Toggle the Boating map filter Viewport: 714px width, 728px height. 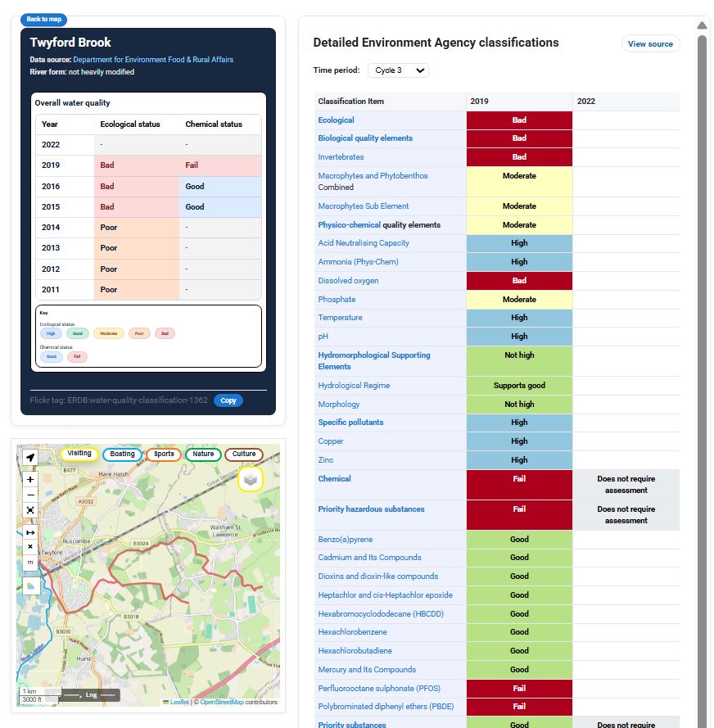pyautogui.click(x=122, y=454)
